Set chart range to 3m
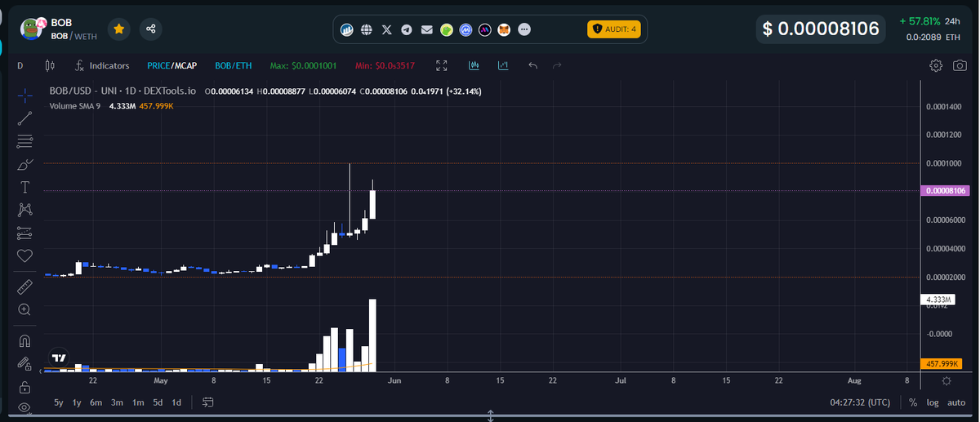The height and width of the screenshot is (422, 980). (x=117, y=402)
